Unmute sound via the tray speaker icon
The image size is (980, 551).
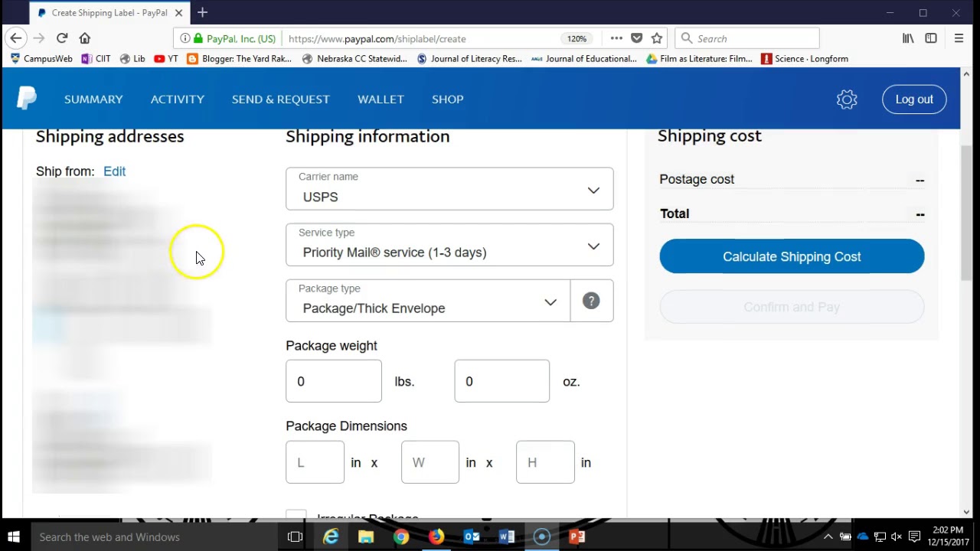[x=896, y=536]
